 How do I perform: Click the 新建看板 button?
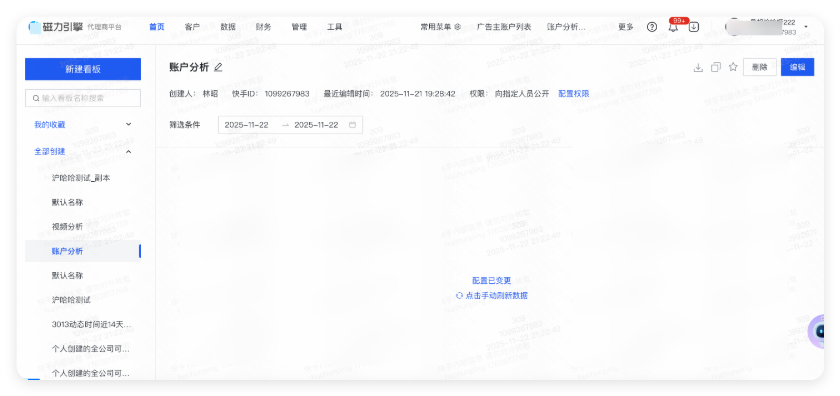click(83, 69)
